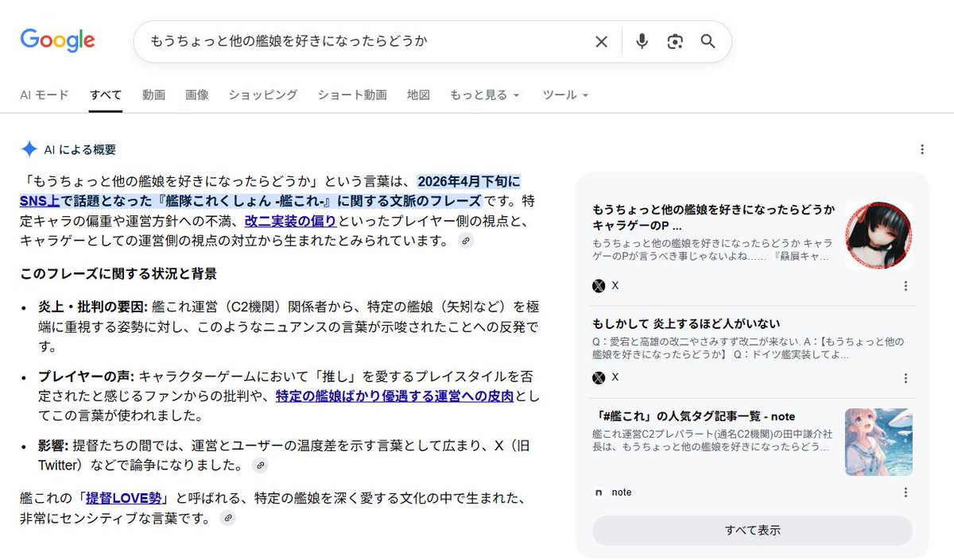
Task: Start voice search with the microphone icon
Action: coord(642,41)
